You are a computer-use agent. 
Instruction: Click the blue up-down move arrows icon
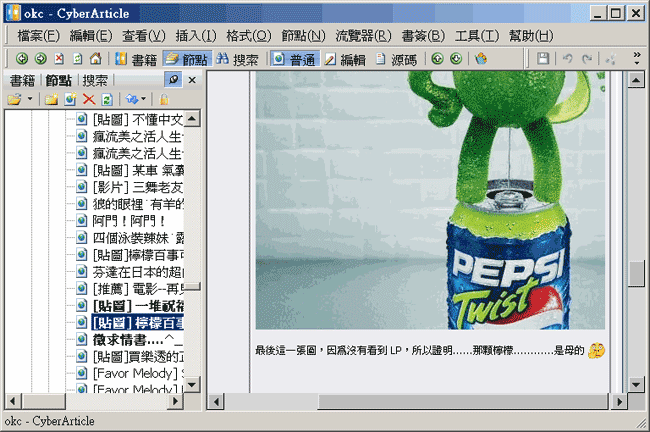pos(132,100)
